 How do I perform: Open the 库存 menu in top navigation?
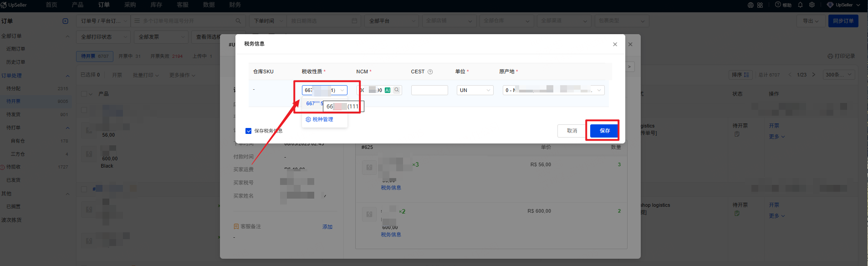(x=156, y=5)
